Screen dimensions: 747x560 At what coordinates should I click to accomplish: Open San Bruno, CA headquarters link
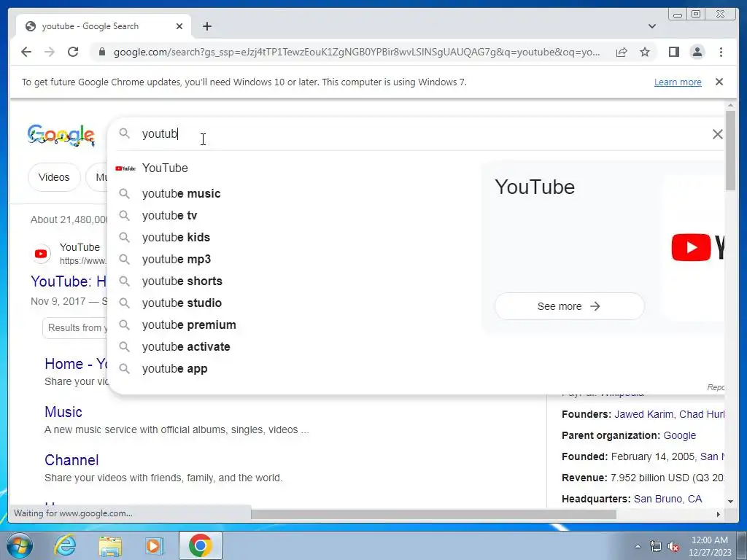click(x=667, y=499)
